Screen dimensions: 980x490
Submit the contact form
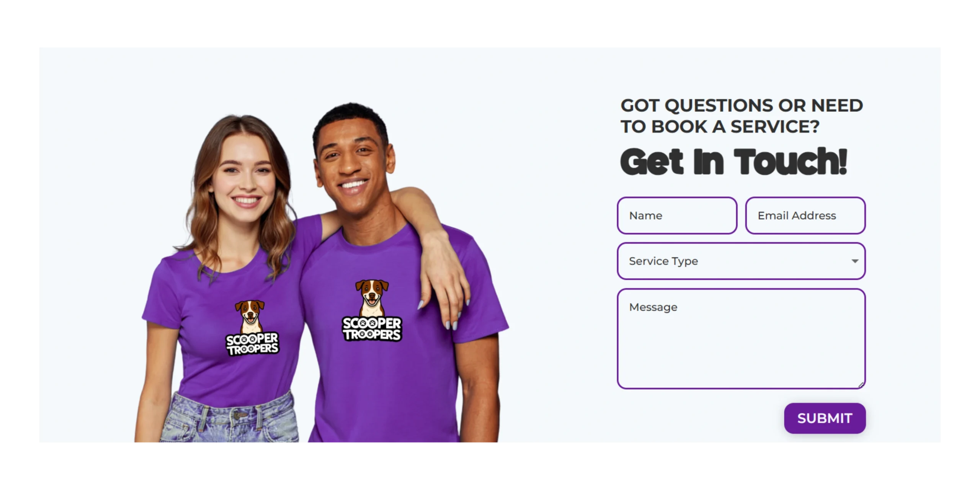(825, 418)
